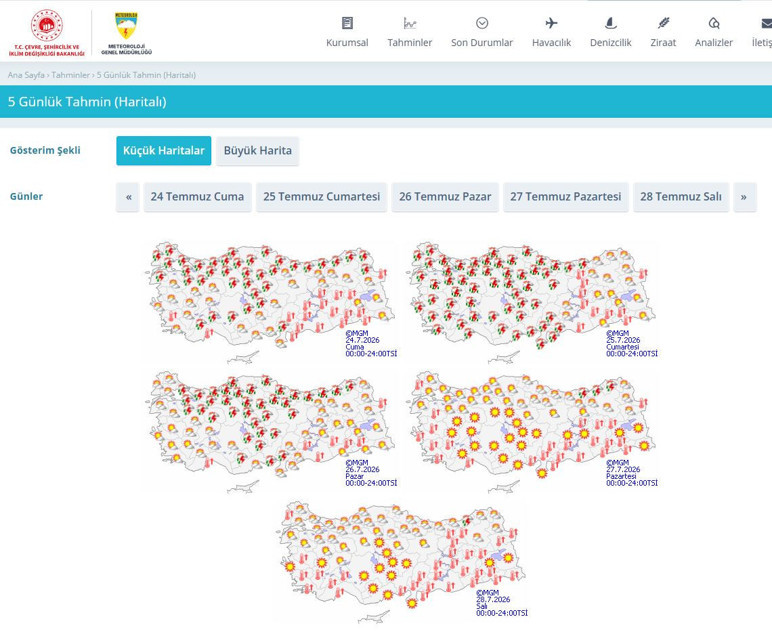Click the Ziraat wheat icon
Image resolution: width=772 pixels, height=636 pixels.
[663, 23]
